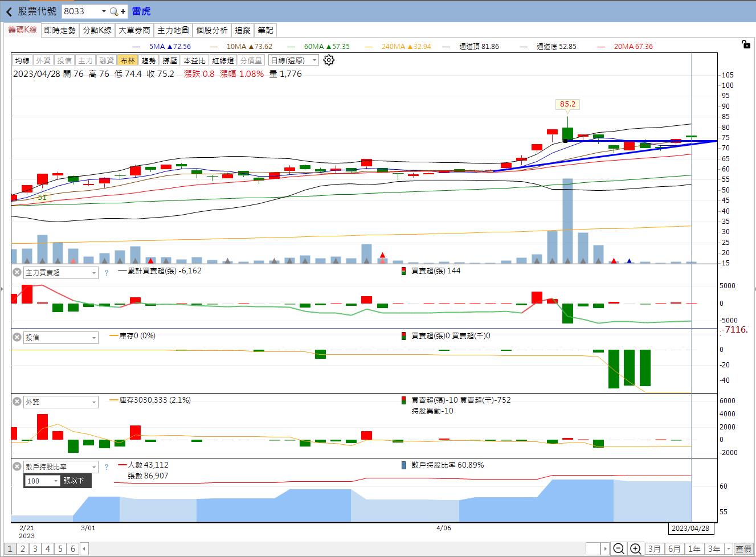Zoom out the chart timeline
The image size is (756, 557).
coord(618,549)
